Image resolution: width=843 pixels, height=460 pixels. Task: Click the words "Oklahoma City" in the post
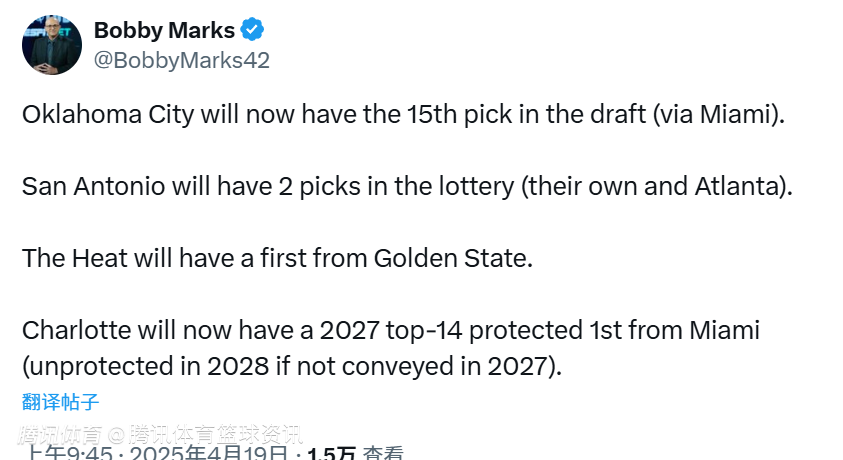coord(108,114)
